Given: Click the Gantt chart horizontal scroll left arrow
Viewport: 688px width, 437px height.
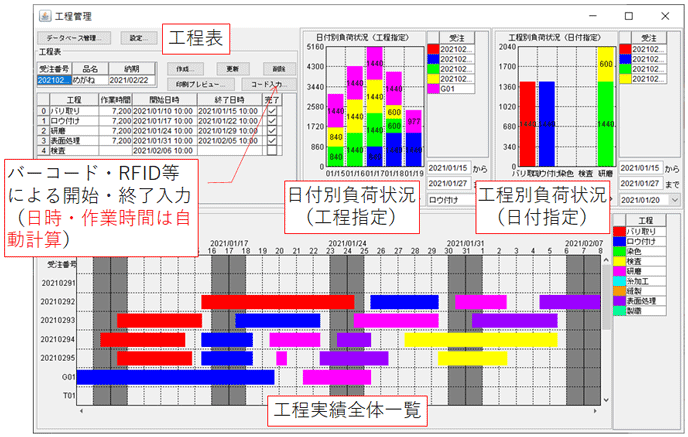Looking at the screenshot, I should [x=81, y=411].
